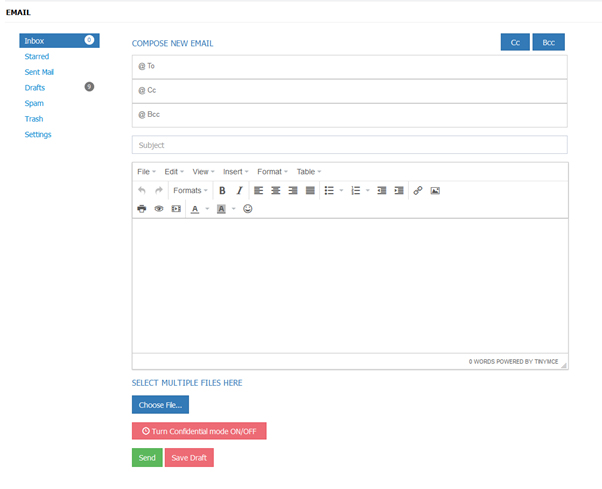
Task: Toggle italic formatting
Action: pyautogui.click(x=239, y=190)
